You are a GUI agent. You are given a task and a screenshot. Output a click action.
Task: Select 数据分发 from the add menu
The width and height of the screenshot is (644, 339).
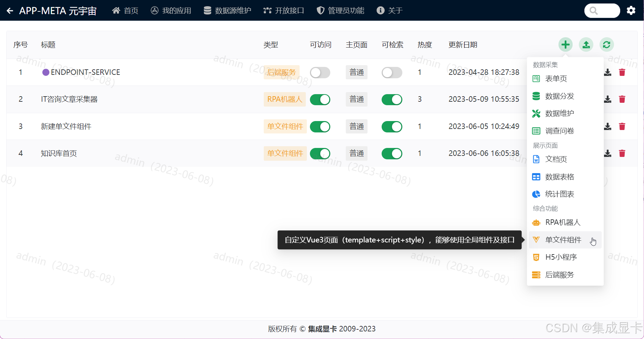565,96
